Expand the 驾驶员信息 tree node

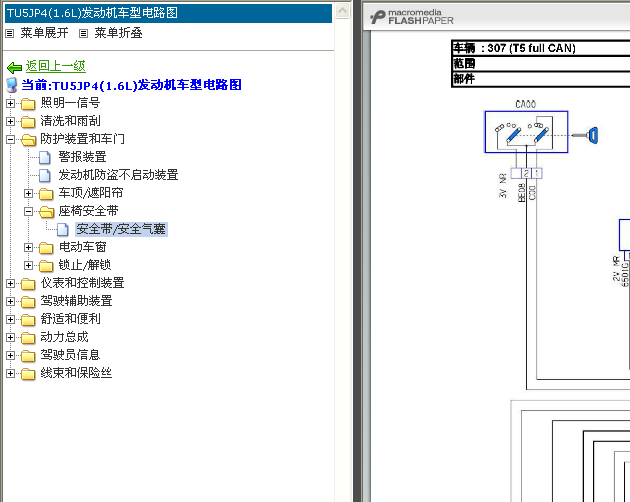pos(11,356)
